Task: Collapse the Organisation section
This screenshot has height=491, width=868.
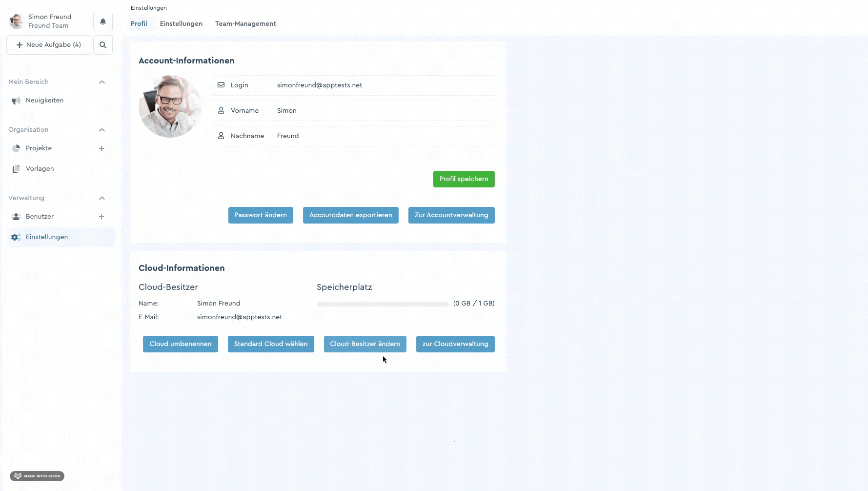Action: pos(102,130)
